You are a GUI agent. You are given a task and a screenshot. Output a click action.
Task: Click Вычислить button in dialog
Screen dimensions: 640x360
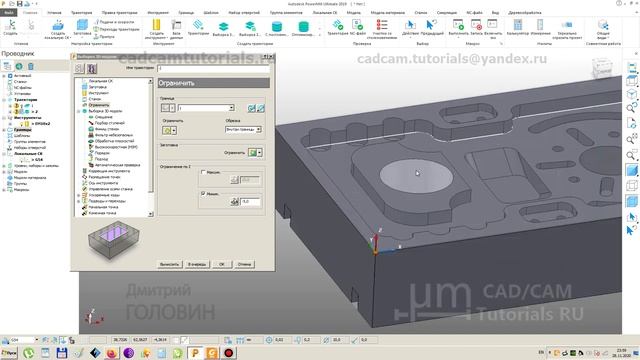click(x=169, y=264)
